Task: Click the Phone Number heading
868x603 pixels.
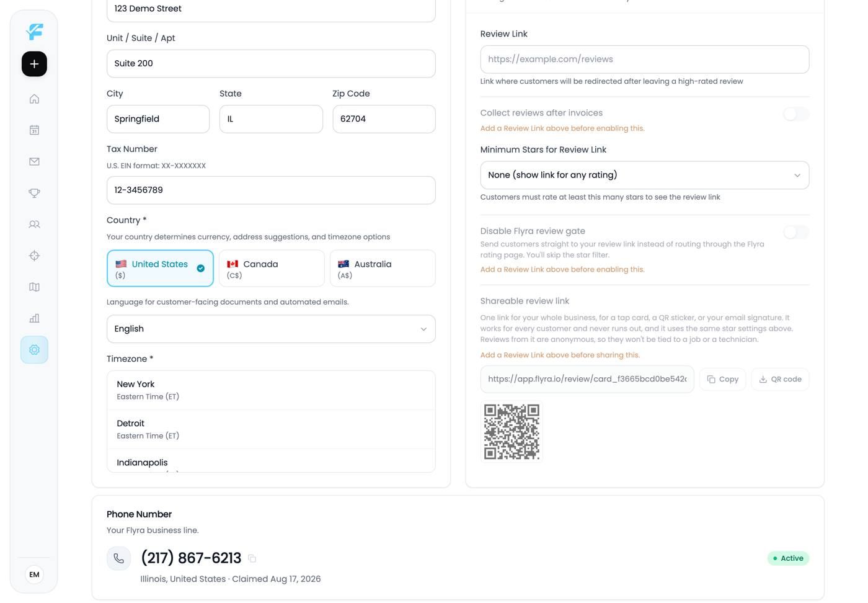Action: pos(139,514)
